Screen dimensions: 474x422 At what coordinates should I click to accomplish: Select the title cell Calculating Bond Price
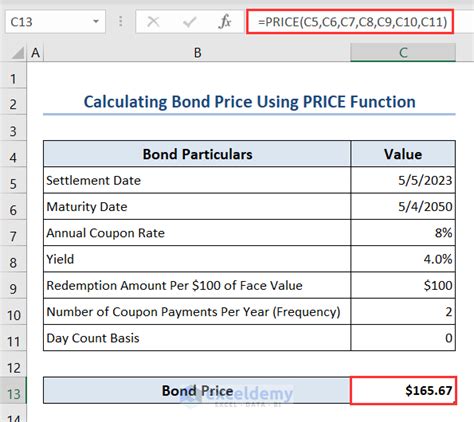pyautogui.click(x=249, y=102)
